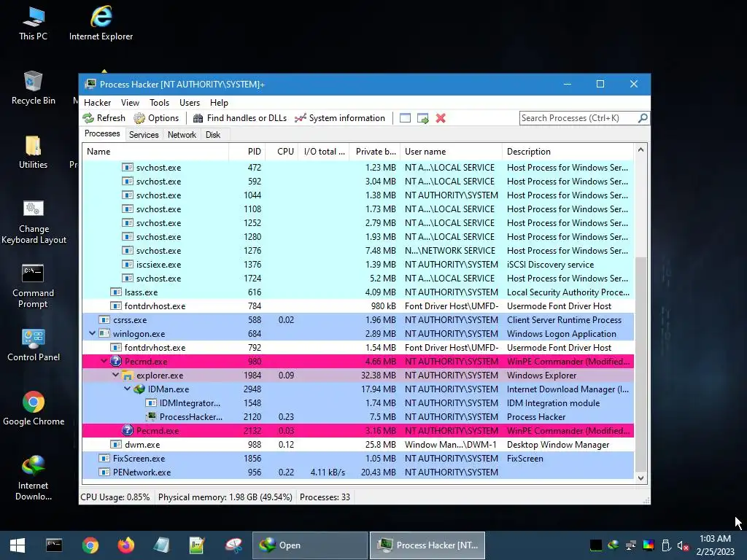Click Find handles or DLLs
This screenshot has width=747, height=560.
[239, 118]
